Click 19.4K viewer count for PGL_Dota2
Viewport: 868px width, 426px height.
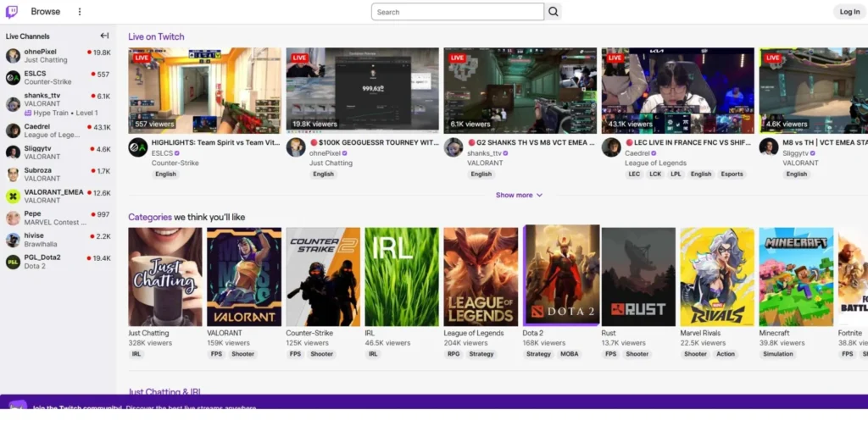(x=102, y=257)
